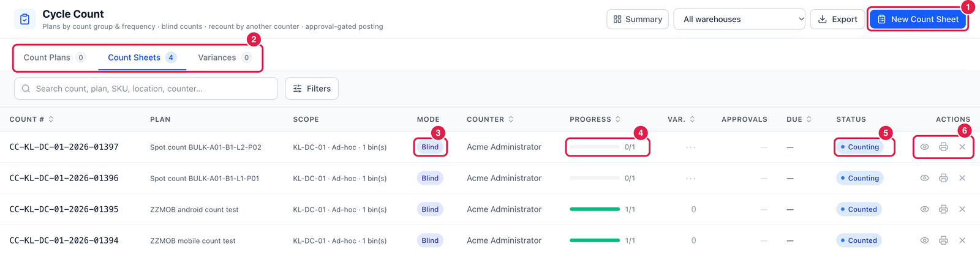980x260 pixels.
Task: Open the Summary view
Action: tap(638, 19)
